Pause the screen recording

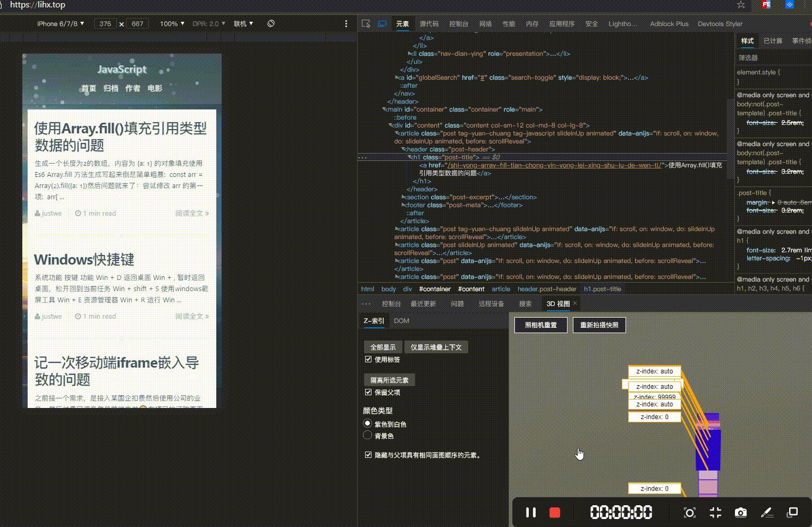coord(530,512)
